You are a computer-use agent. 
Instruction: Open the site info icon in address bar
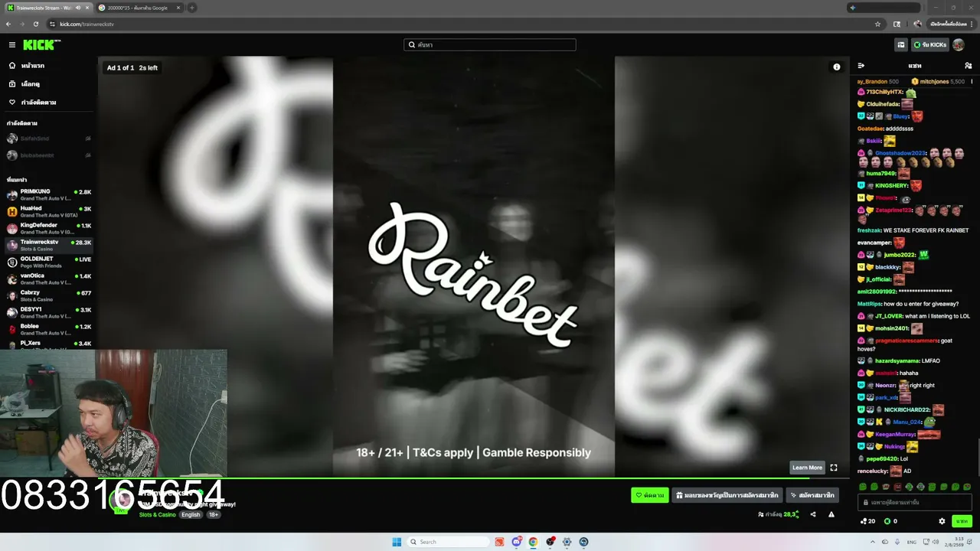coord(52,24)
